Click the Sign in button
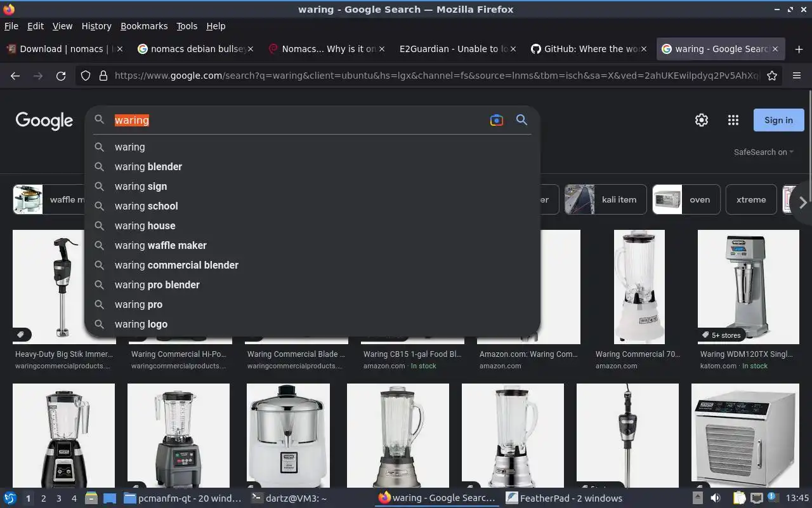Image resolution: width=812 pixels, height=508 pixels. point(778,120)
